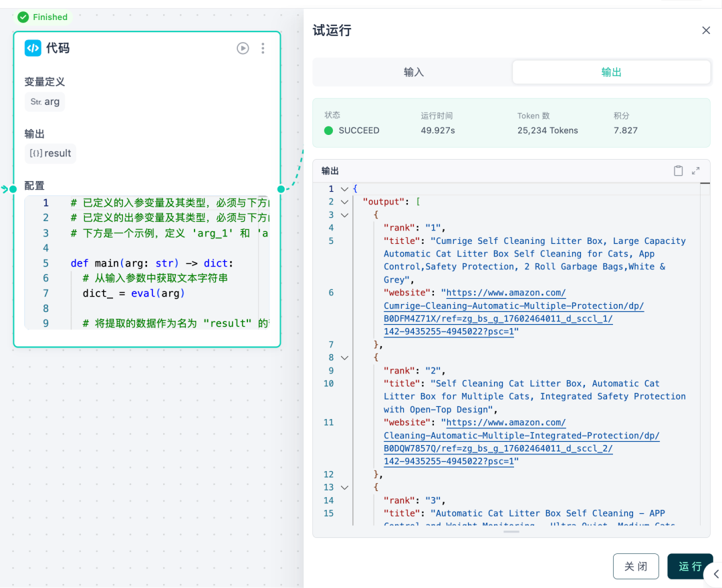
Task: Select the 输出 tab
Action: click(x=611, y=72)
